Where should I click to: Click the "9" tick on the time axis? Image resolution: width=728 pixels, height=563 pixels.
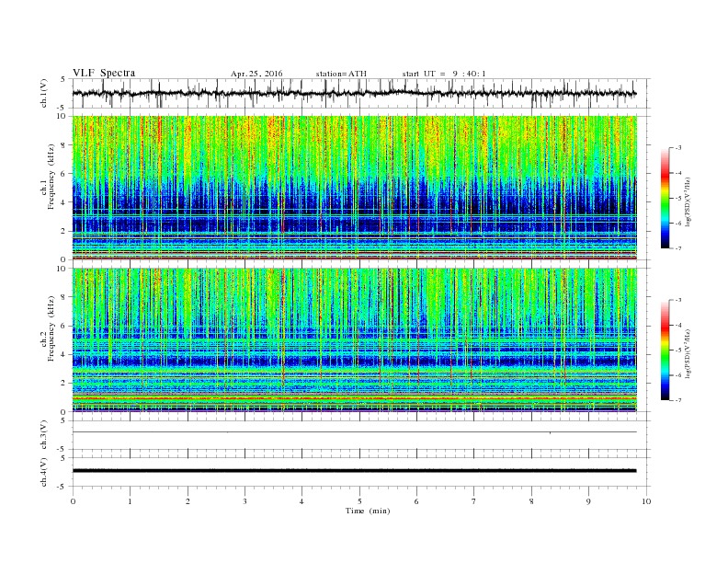[588, 501]
